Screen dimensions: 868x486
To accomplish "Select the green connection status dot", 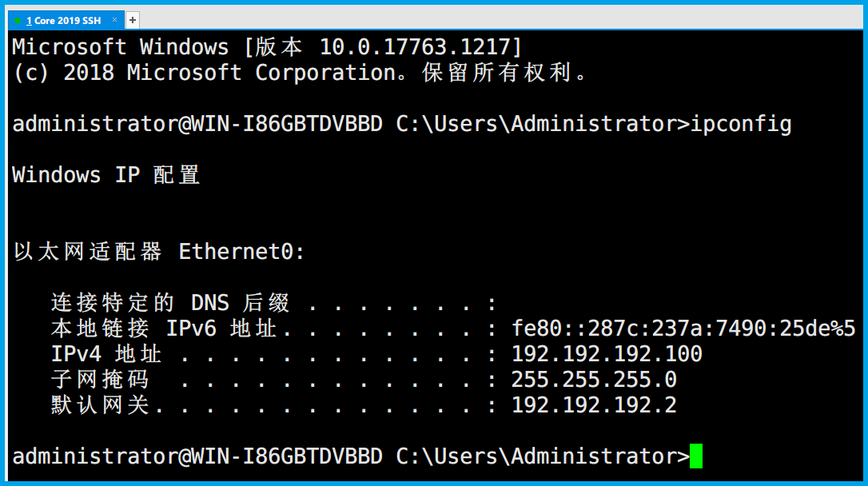I will [18, 21].
